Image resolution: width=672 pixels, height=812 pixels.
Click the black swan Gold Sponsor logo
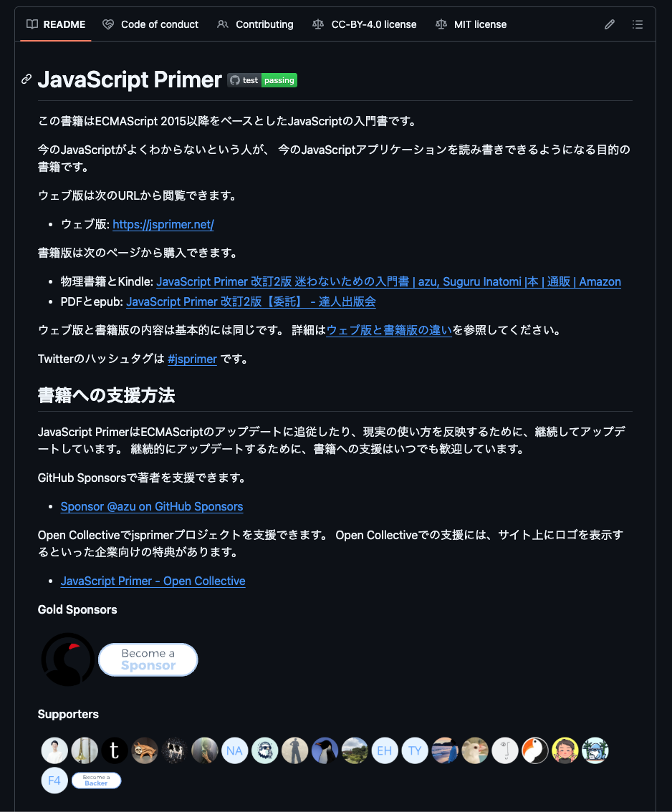(x=68, y=659)
